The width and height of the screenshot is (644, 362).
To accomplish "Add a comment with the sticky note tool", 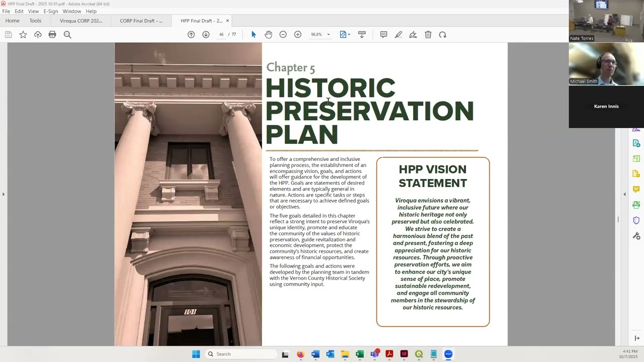I will [383, 35].
